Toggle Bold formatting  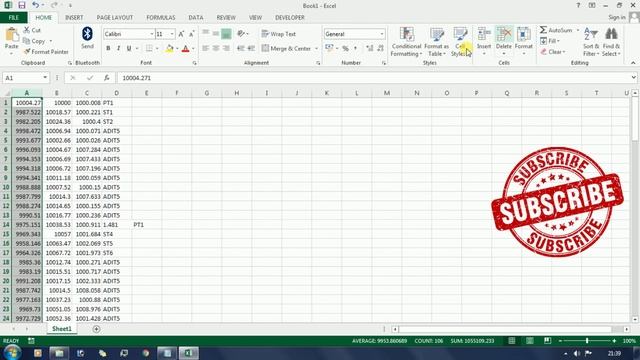pyautogui.click(x=108, y=48)
